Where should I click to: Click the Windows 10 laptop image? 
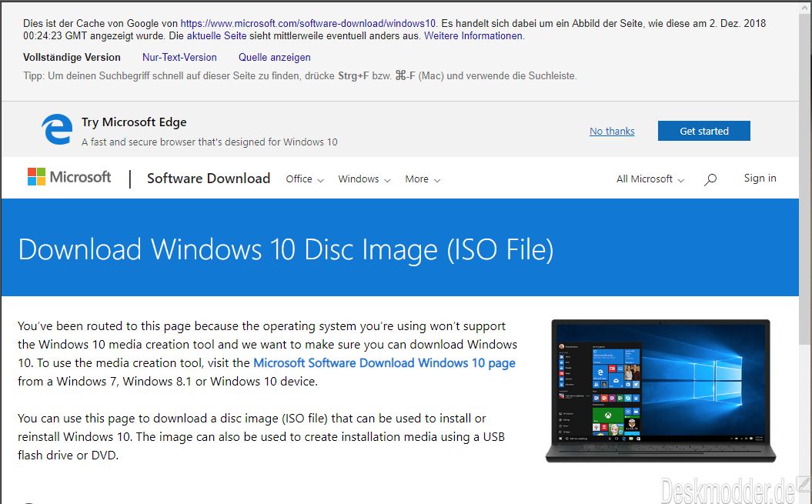661,391
